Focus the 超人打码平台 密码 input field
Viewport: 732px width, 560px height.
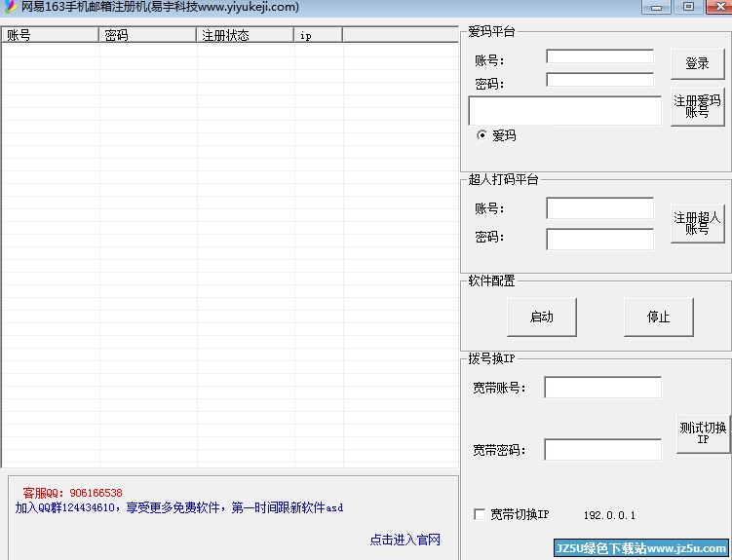point(599,240)
